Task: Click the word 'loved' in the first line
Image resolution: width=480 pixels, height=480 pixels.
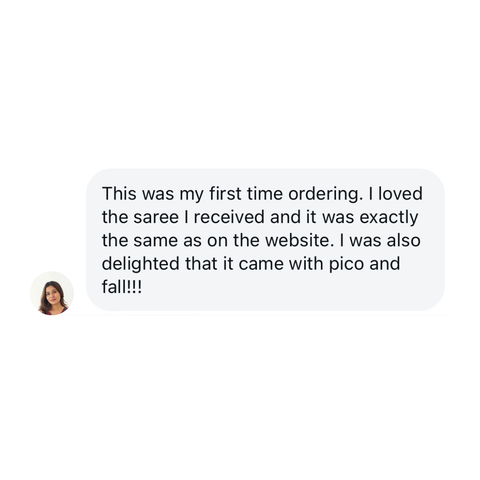Action: (400, 194)
